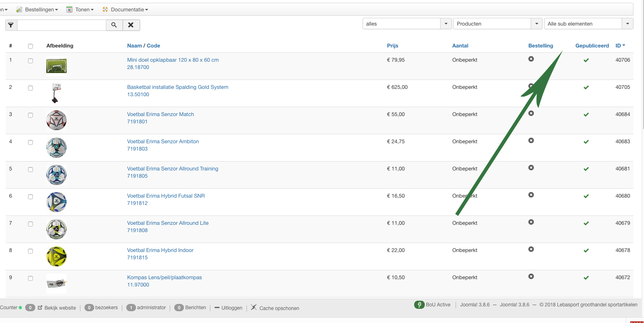Select checkbox for Kompas Lens/peil/plaatkompas row
Viewport: 644px width, 323px height.
[30, 278]
